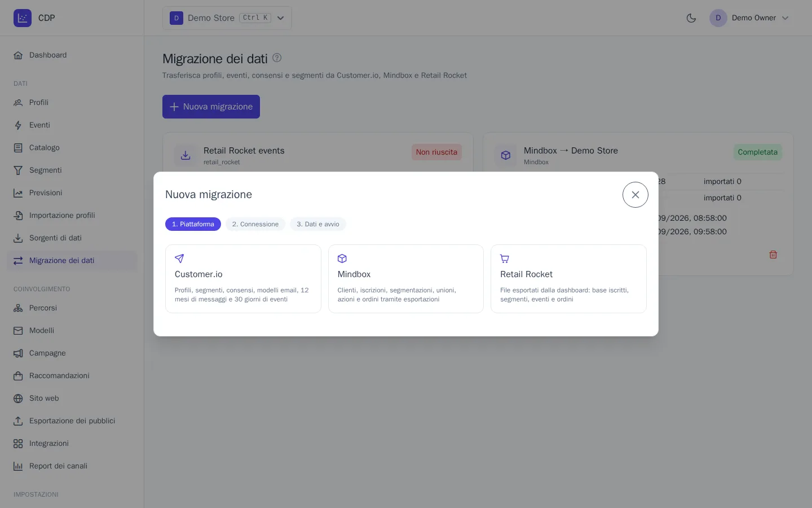Open Modelli page
This screenshot has height=508, width=812.
[72, 331]
